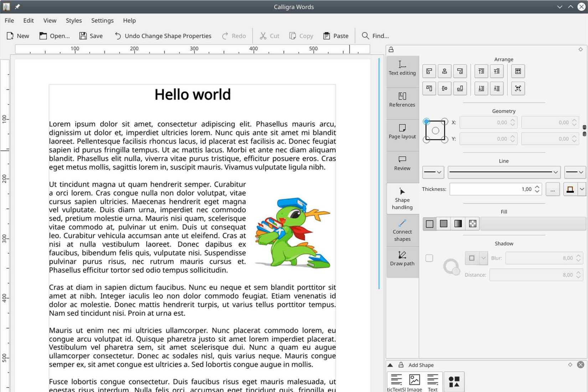Collapse the Add Shape panel
Screen dimensions: 588x392
tap(391, 365)
